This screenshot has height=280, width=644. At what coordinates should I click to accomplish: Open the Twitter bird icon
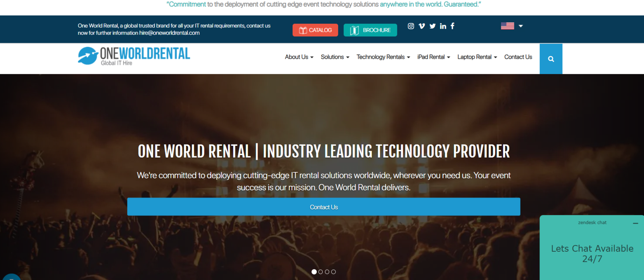(432, 26)
